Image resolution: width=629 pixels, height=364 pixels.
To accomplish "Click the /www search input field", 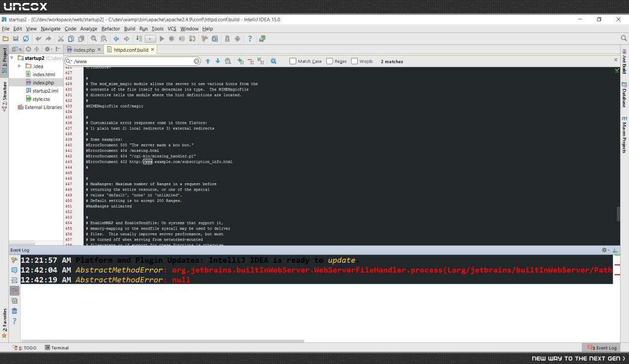I will coord(133,61).
